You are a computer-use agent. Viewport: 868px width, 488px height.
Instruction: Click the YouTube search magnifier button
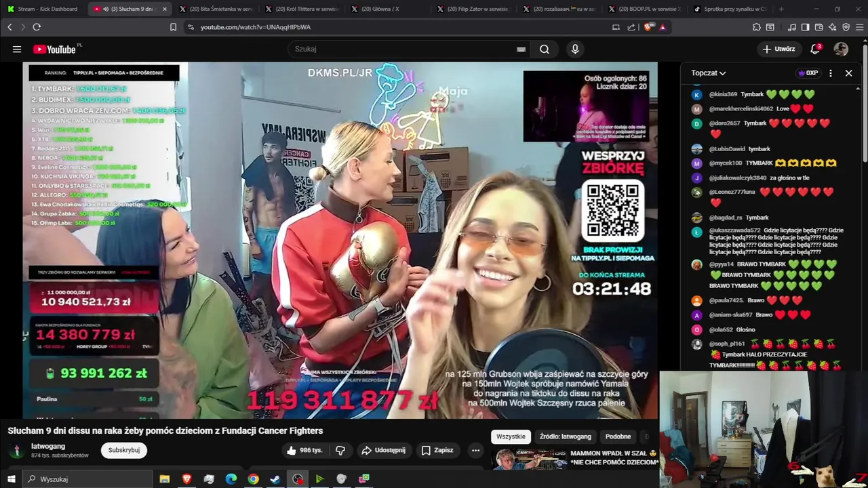(x=544, y=49)
